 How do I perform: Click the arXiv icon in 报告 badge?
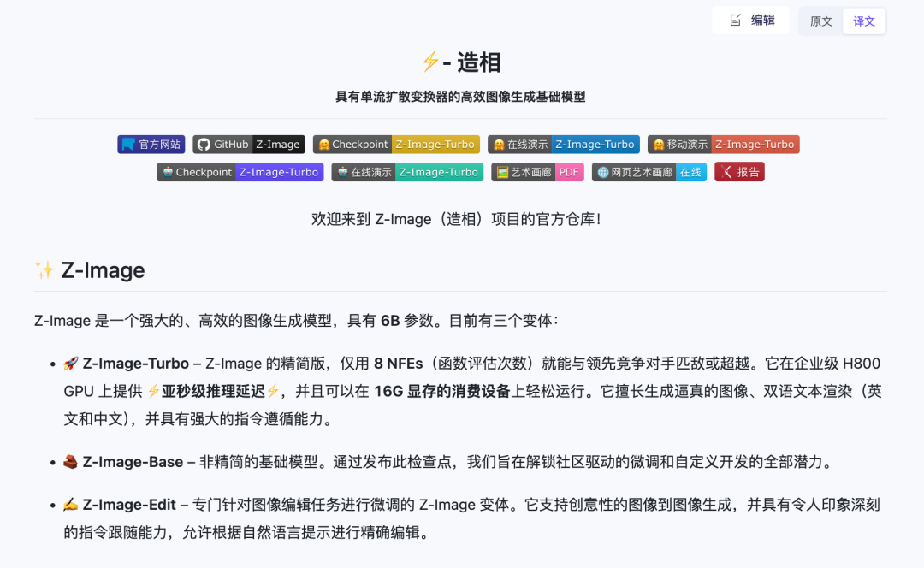726,172
